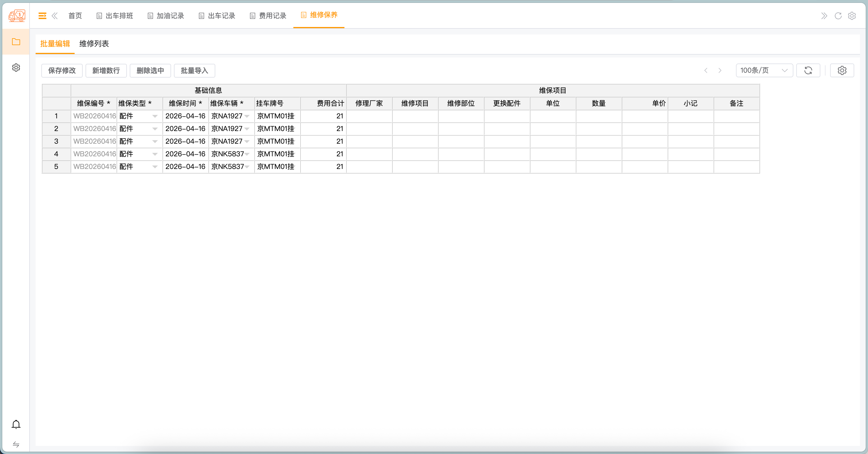868x454 pixels.
Task: Expand the 100条/页 page size dropdown
Action: tap(764, 70)
